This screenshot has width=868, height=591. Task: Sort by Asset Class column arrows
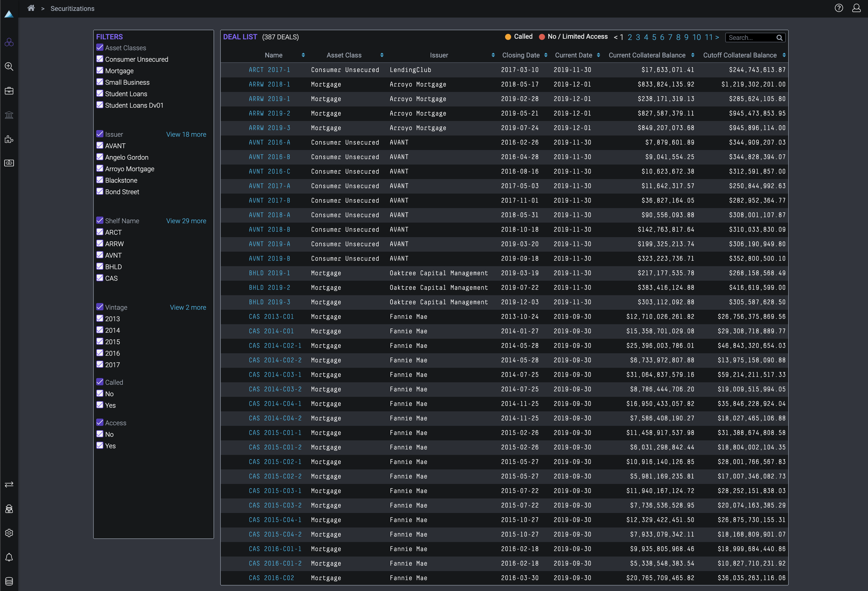[x=382, y=55]
